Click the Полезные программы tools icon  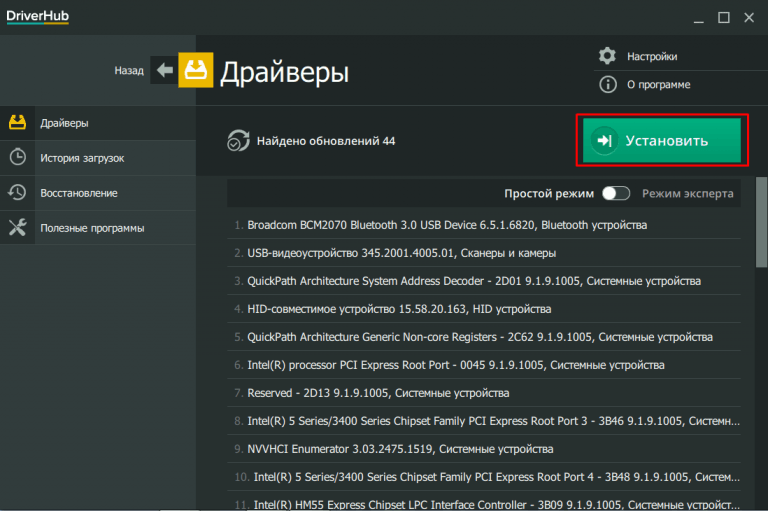coord(17,227)
